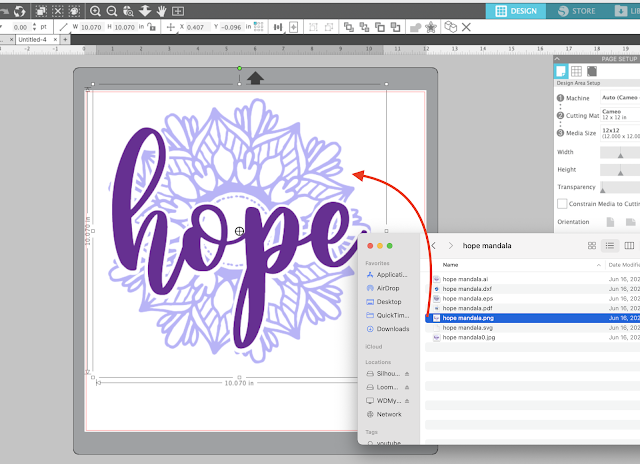
Task: Click the Group objects icon
Action: point(313,27)
